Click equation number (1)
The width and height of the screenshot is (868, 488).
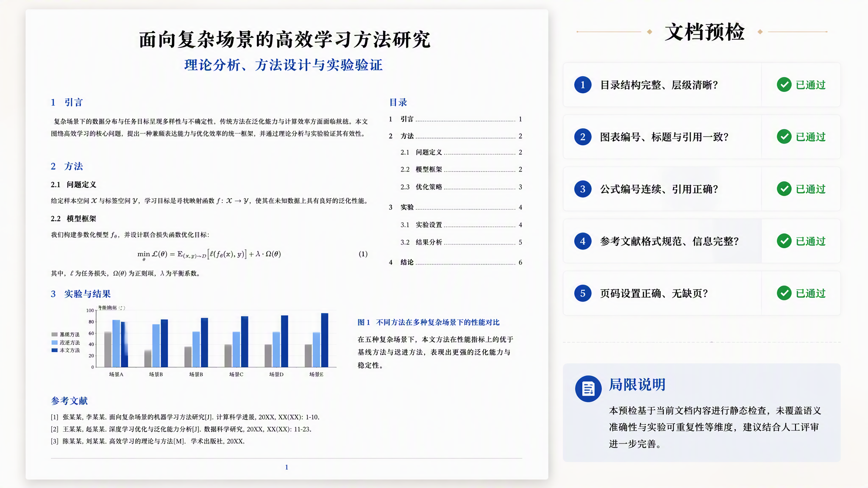[363, 254]
